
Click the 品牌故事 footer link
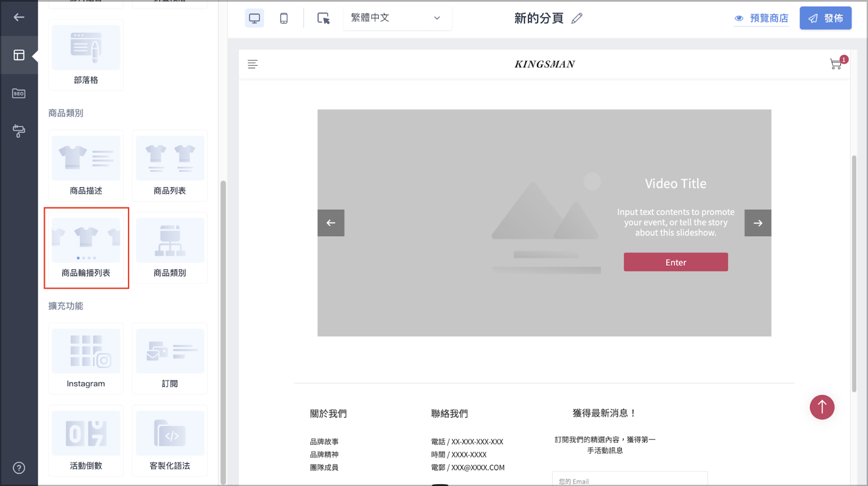click(x=324, y=442)
